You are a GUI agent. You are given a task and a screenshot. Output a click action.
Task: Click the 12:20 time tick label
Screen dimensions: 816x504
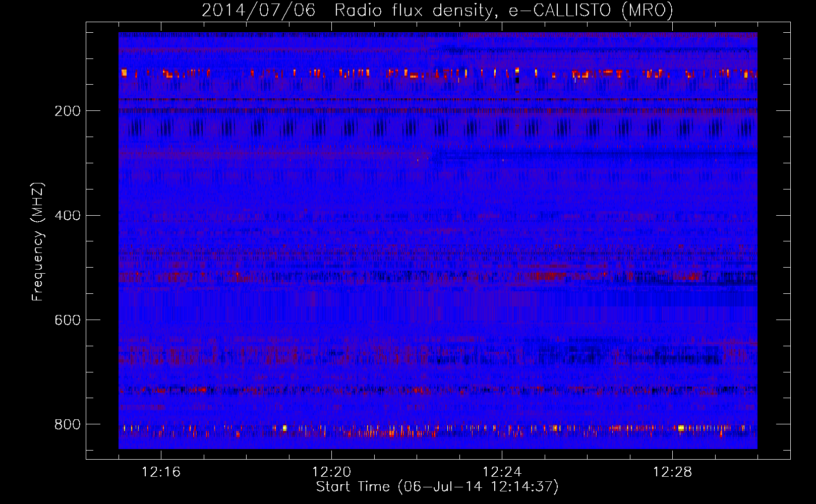(331, 472)
